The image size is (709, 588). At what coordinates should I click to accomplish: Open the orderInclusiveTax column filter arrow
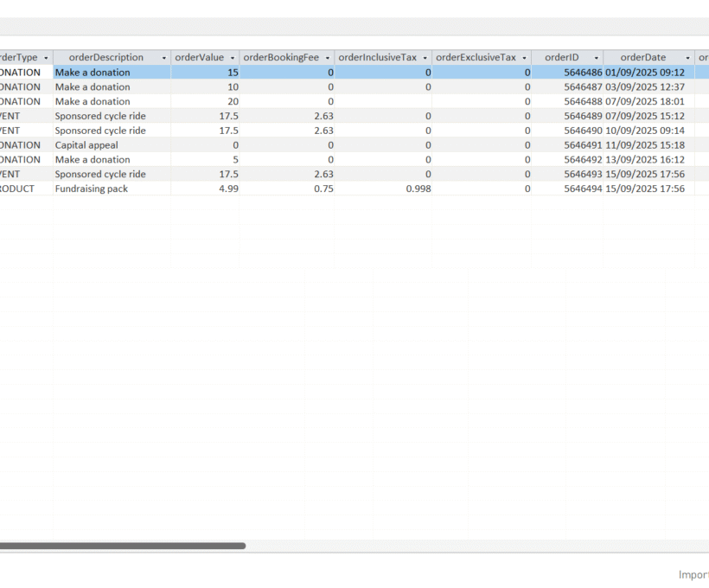(x=425, y=58)
